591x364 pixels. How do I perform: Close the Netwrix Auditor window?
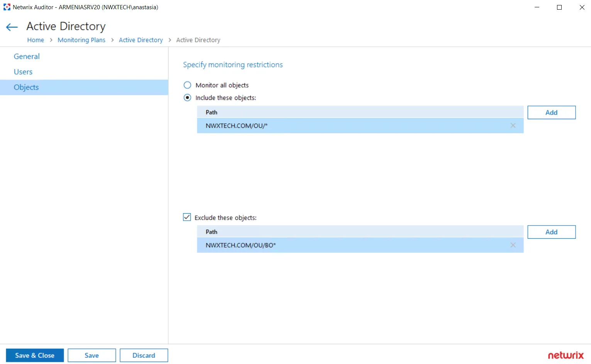[x=582, y=7]
